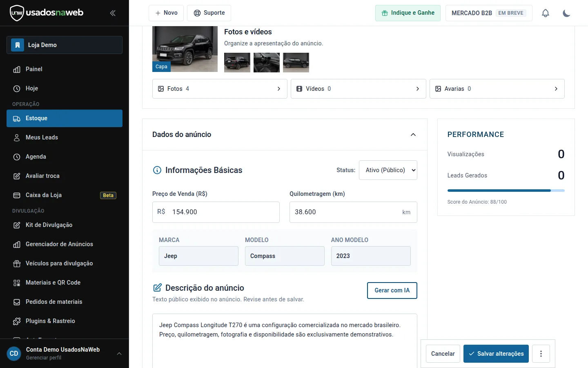The width and height of the screenshot is (588, 368).
Task: Click Salvar alterações button
Action: 496,354
